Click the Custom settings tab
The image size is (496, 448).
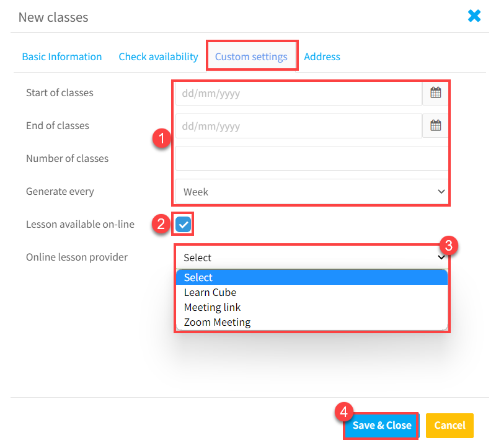[251, 56]
